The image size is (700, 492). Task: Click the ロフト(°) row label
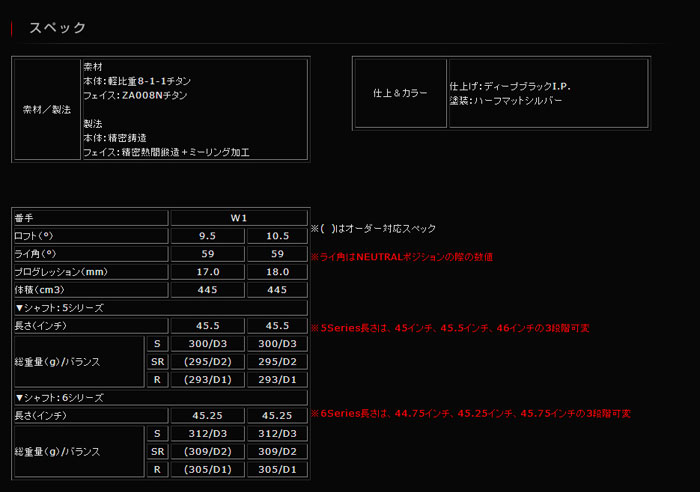pos(38,235)
